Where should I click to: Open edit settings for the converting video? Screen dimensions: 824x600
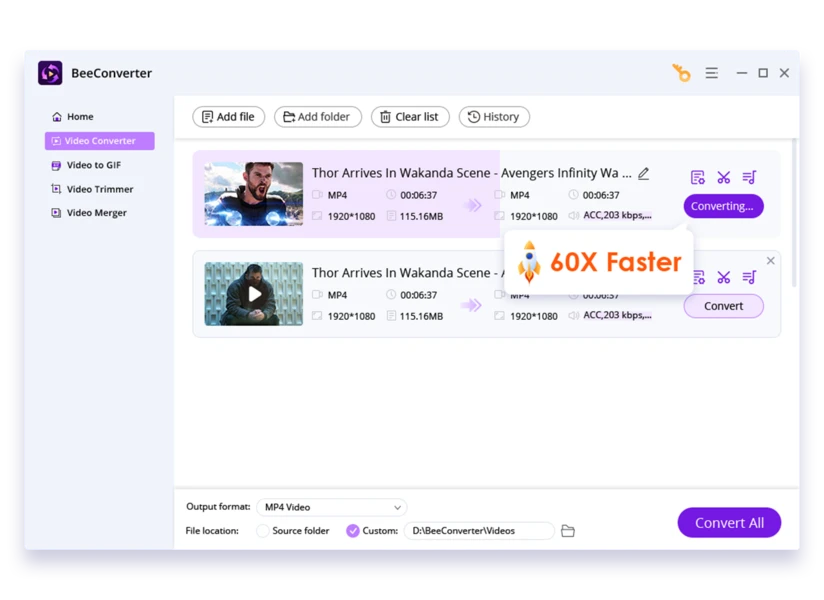(x=697, y=177)
